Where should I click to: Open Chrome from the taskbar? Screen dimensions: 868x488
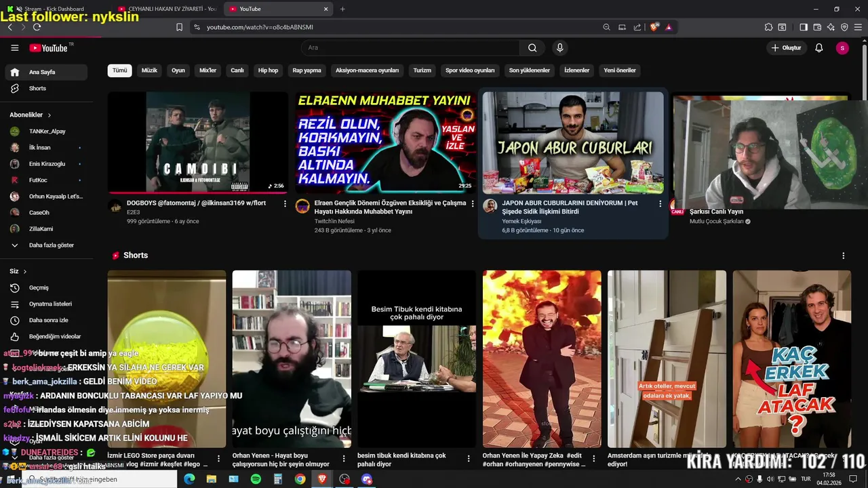pyautogui.click(x=300, y=479)
